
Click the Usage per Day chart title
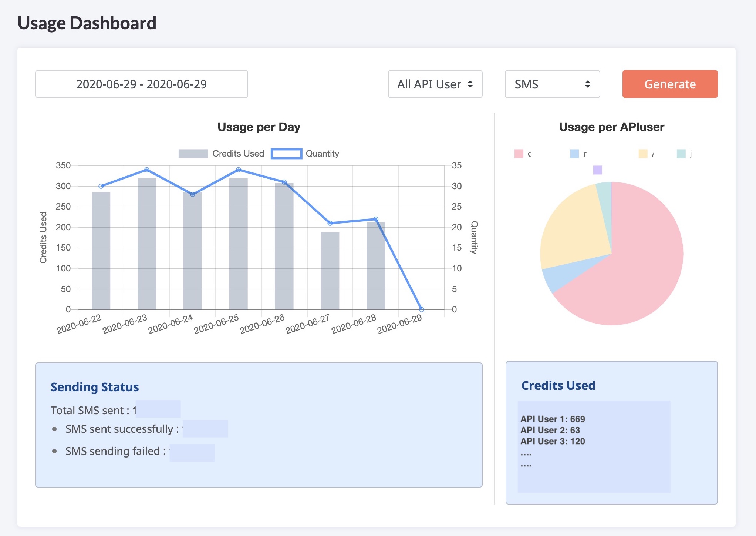tap(259, 127)
